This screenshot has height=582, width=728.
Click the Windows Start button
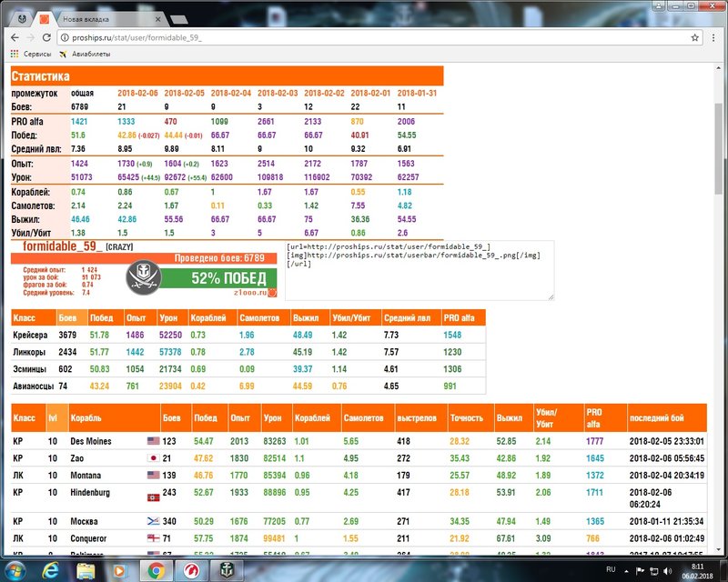[x=13, y=570]
